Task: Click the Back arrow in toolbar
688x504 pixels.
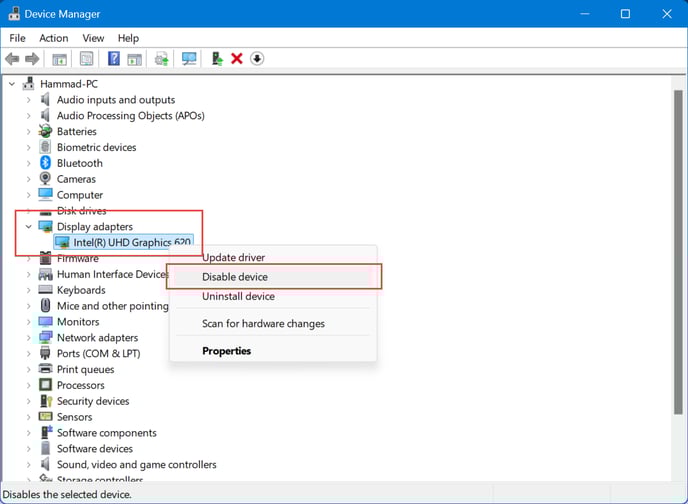Action: pyautogui.click(x=13, y=59)
